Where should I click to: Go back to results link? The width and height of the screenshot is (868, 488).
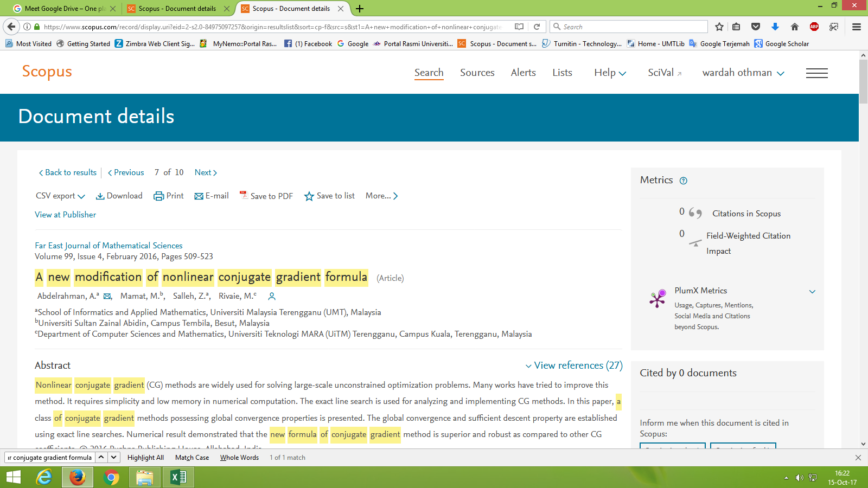67,172
